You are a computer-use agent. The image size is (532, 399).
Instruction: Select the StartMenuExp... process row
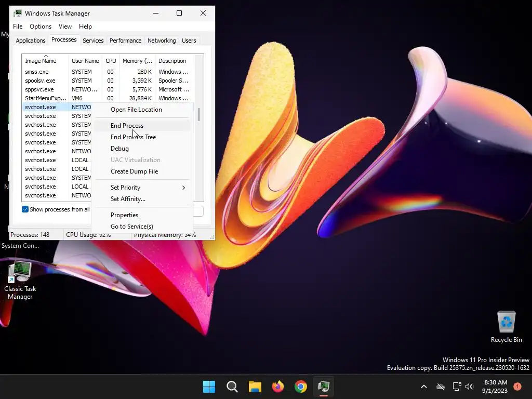[x=108, y=98]
